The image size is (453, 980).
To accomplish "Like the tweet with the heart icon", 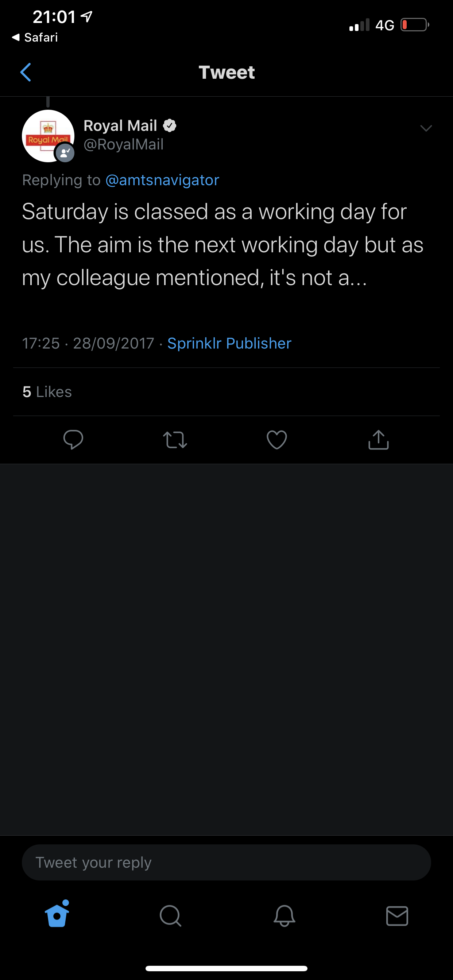I will click(277, 440).
